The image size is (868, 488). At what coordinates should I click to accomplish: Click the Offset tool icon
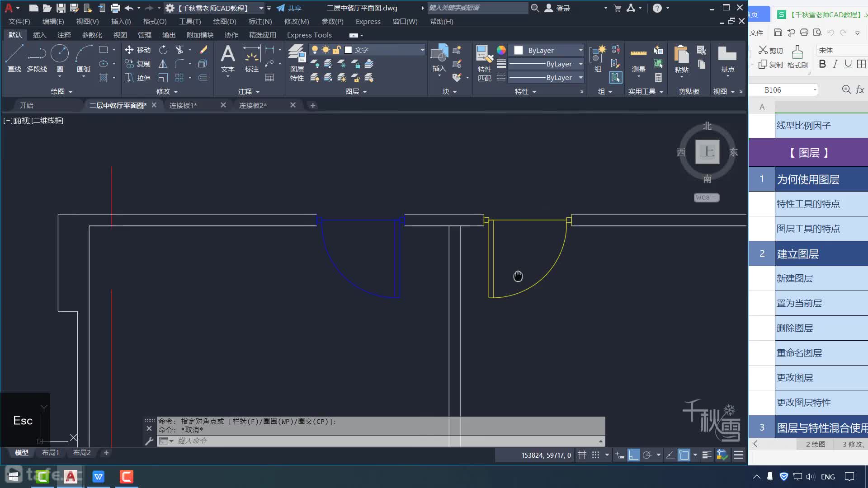coord(203,78)
